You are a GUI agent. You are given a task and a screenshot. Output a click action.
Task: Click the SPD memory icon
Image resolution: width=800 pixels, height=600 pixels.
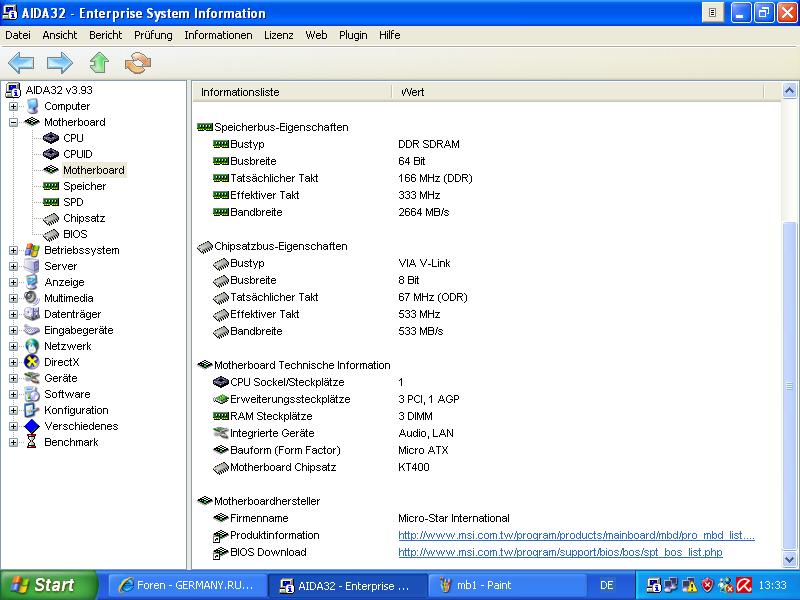(x=51, y=202)
